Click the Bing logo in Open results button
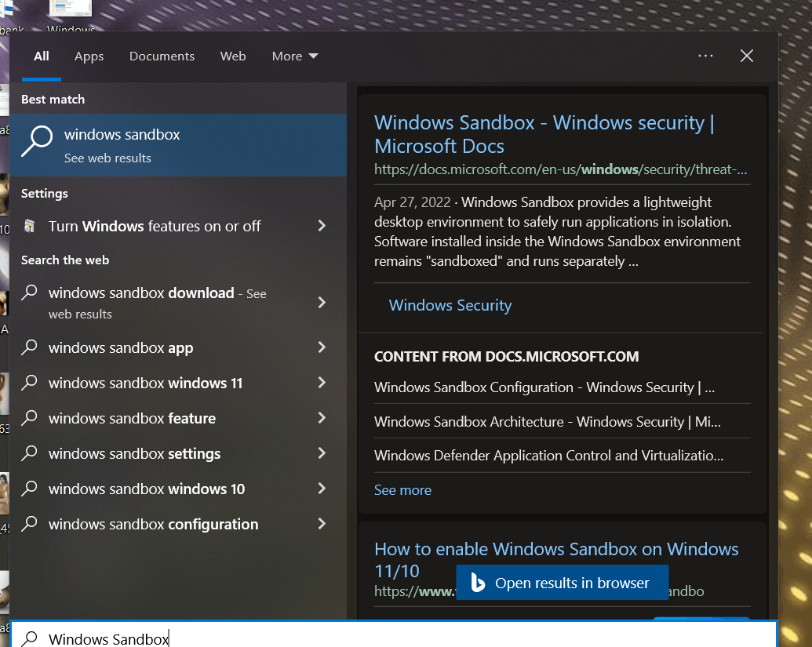This screenshot has width=812, height=647. click(x=478, y=583)
